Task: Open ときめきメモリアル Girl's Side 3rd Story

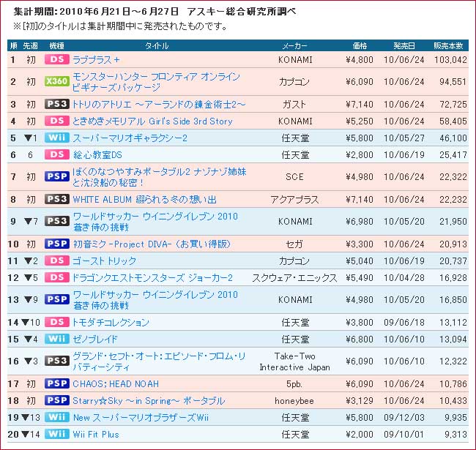Action: point(152,121)
